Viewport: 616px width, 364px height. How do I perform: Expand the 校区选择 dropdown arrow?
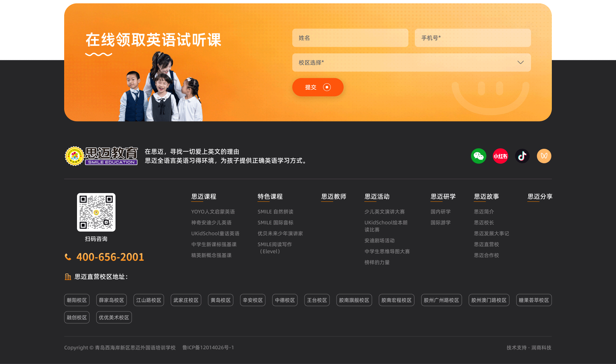520,63
